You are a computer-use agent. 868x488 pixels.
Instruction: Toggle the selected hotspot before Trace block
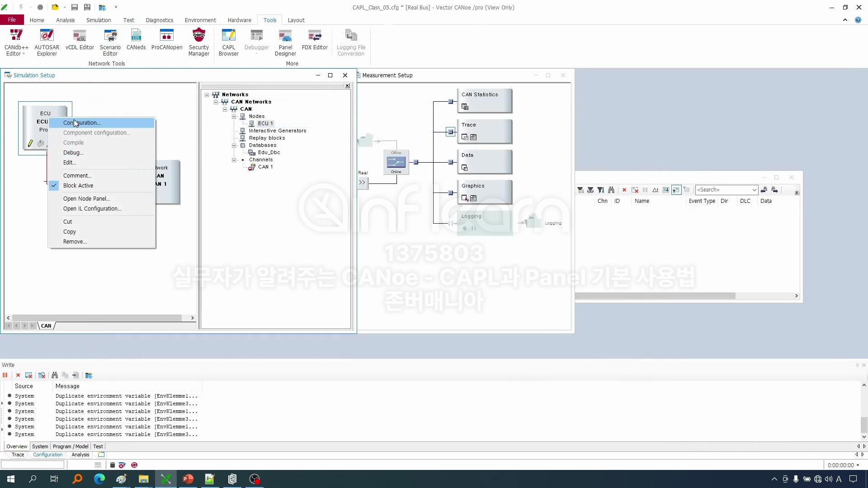coord(450,132)
